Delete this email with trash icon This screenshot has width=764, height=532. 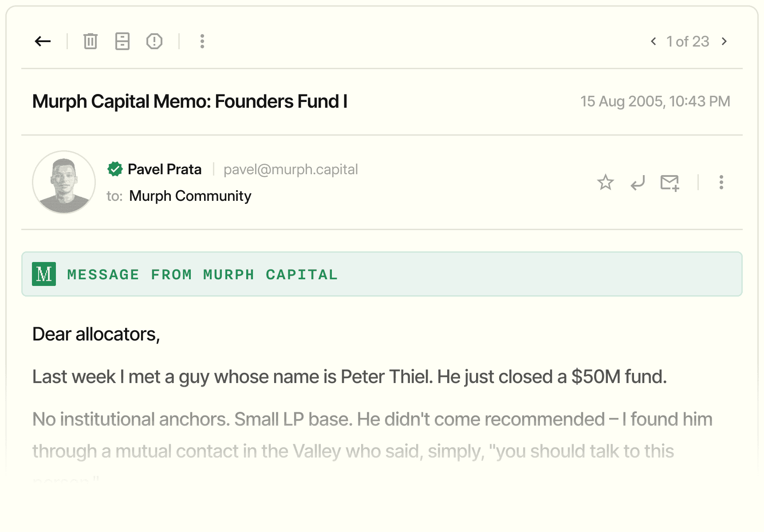tap(91, 41)
